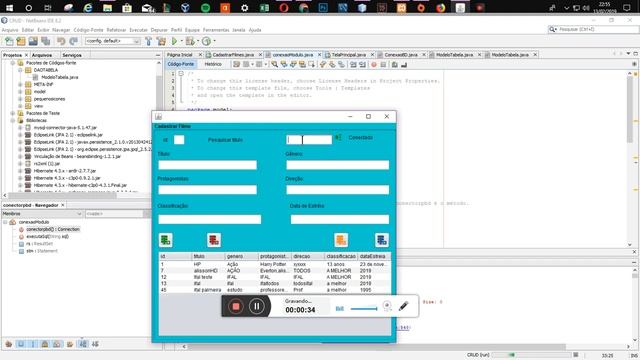This screenshot has height=360, width=640.
Task: Stop the screen recording
Action: tap(236, 306)
